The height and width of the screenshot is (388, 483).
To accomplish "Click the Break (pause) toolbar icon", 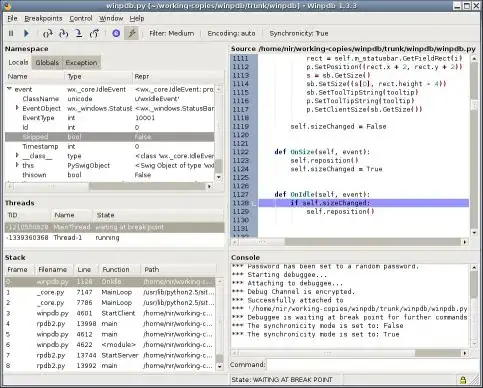I will [x=11, y=33].
